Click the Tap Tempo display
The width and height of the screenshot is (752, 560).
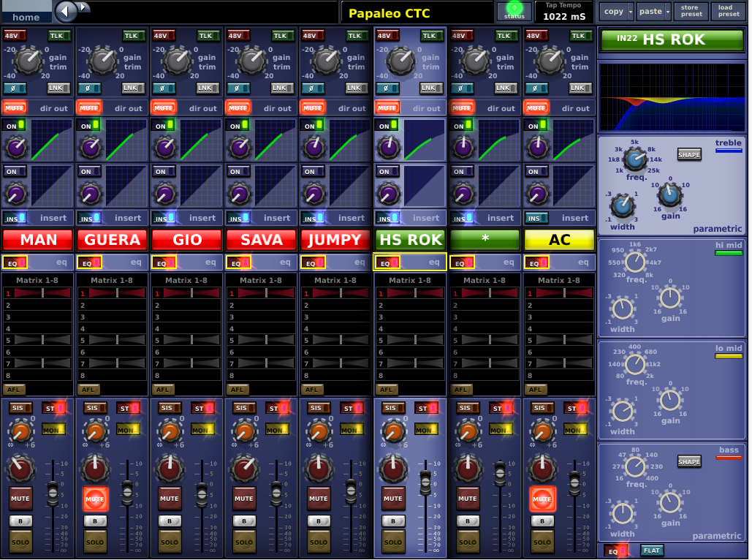564,11
